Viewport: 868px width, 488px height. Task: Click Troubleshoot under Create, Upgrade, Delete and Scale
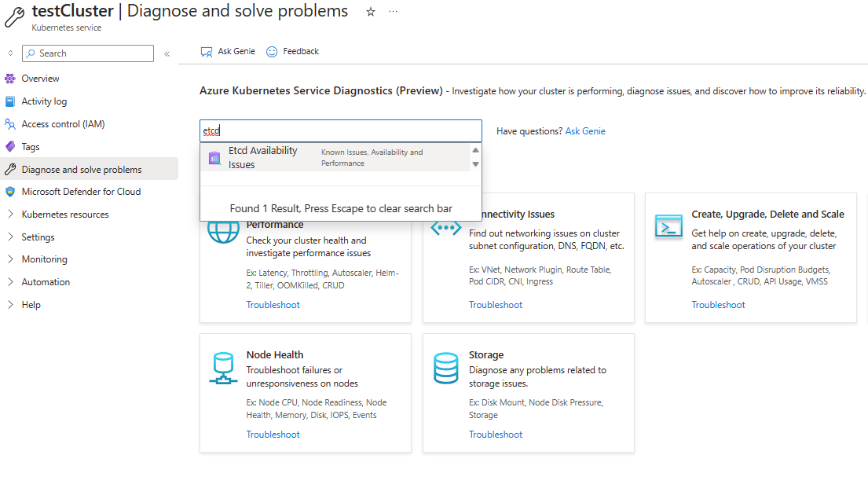[718, 305]
